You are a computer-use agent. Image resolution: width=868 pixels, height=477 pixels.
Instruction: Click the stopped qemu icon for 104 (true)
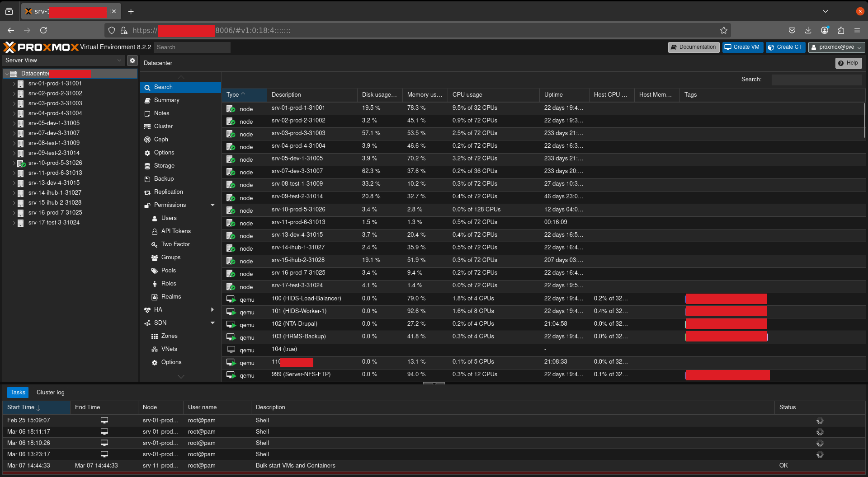231,350
